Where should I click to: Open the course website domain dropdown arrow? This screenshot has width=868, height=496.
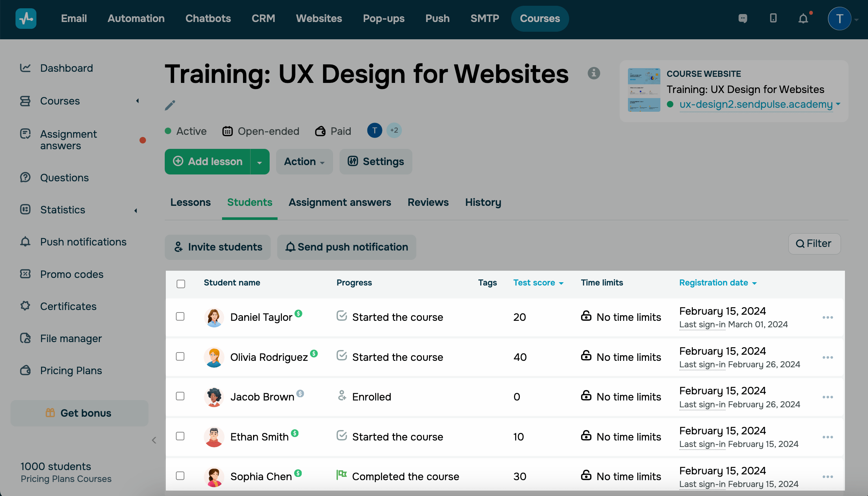click(x=838, y=104)
